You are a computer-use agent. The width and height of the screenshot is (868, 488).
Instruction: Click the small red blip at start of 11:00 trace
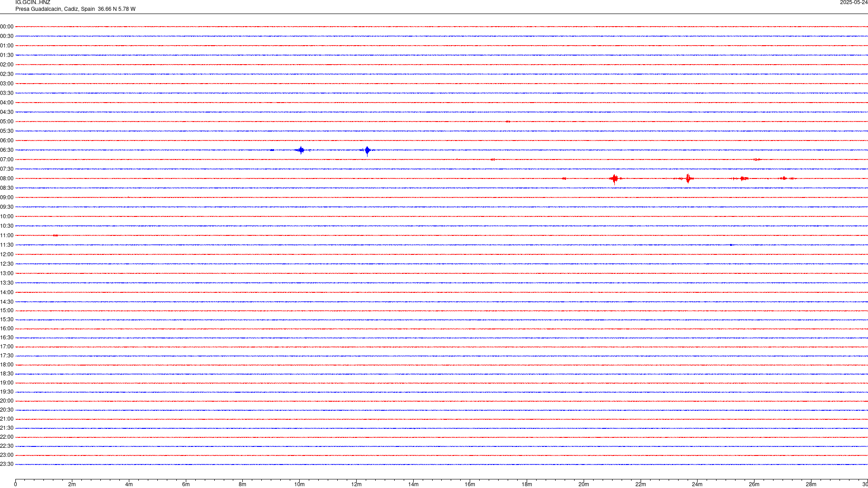click(55, 235)
